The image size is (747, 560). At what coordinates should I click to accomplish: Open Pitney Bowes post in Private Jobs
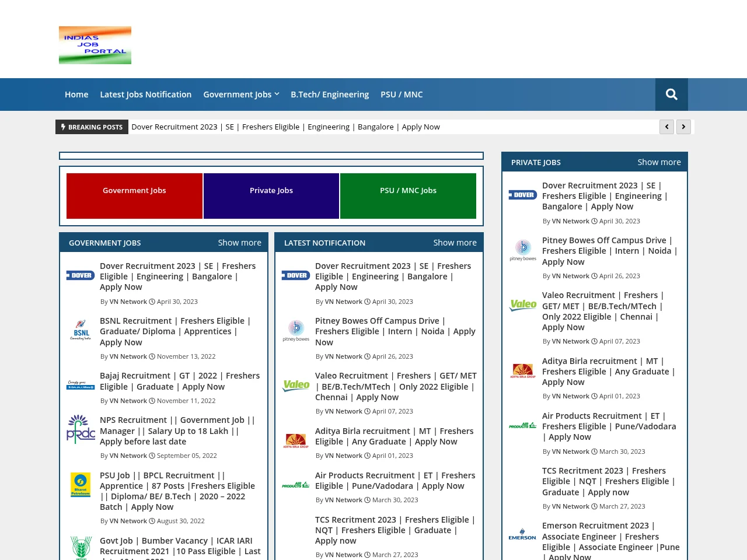[610, 251]
